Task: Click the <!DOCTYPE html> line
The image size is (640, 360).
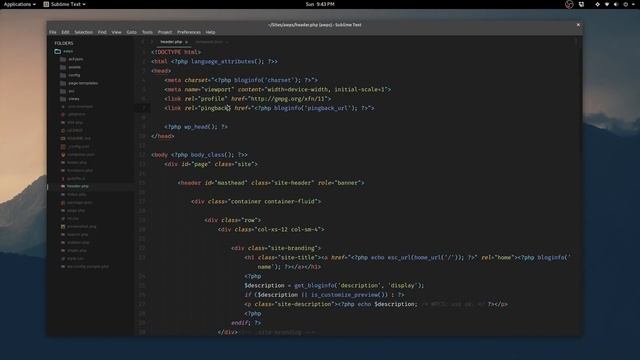Action: [x=176, y=52]
